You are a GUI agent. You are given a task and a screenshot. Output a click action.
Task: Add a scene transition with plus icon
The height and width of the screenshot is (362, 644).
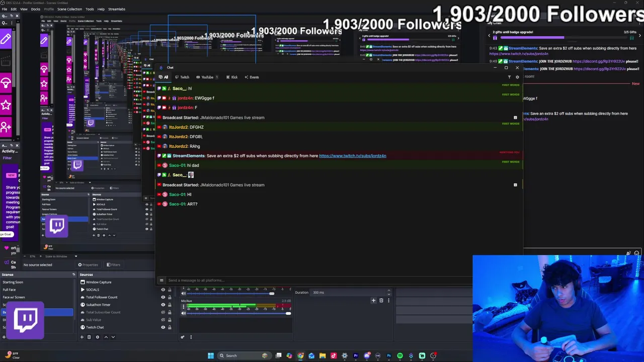tap(373, 300)
